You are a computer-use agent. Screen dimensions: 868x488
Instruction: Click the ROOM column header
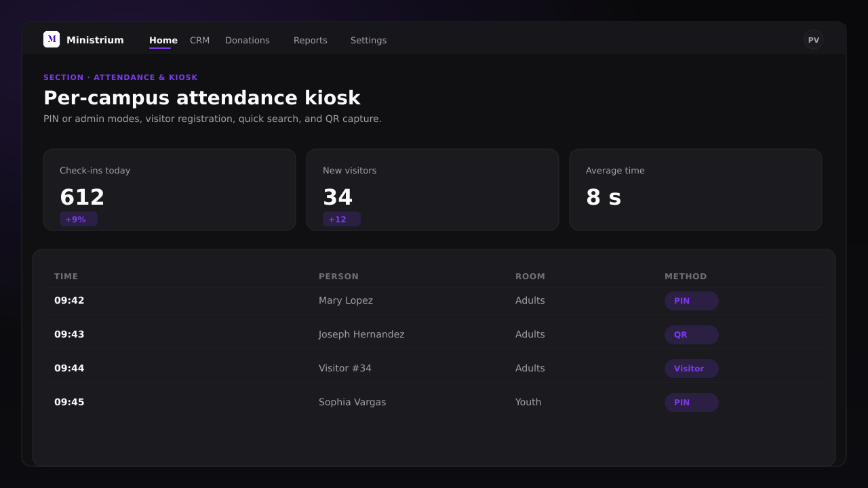pyautogui.click(x=530, y=277)
